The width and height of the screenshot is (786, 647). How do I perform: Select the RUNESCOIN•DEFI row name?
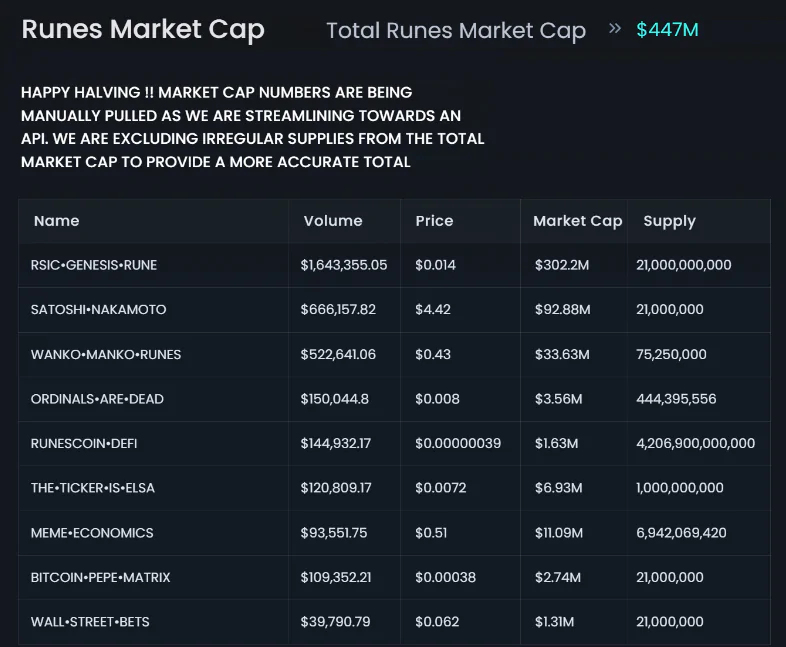84,444
